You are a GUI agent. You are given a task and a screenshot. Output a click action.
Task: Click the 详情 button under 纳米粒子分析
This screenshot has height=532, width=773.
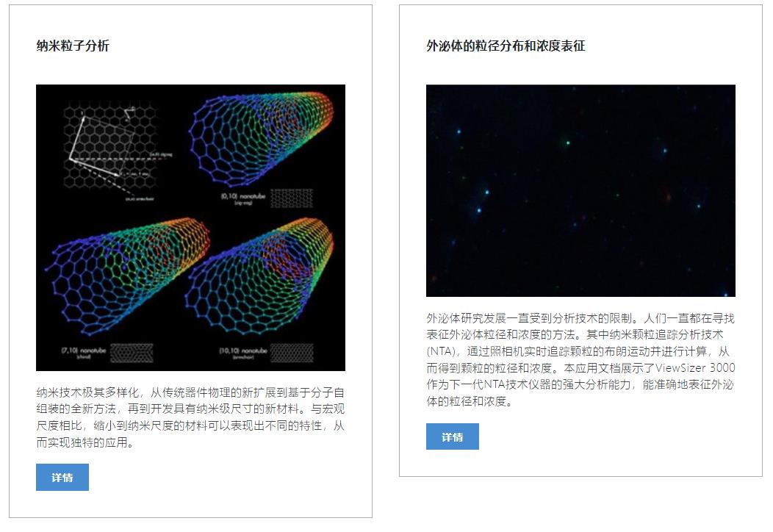[62, 477]
